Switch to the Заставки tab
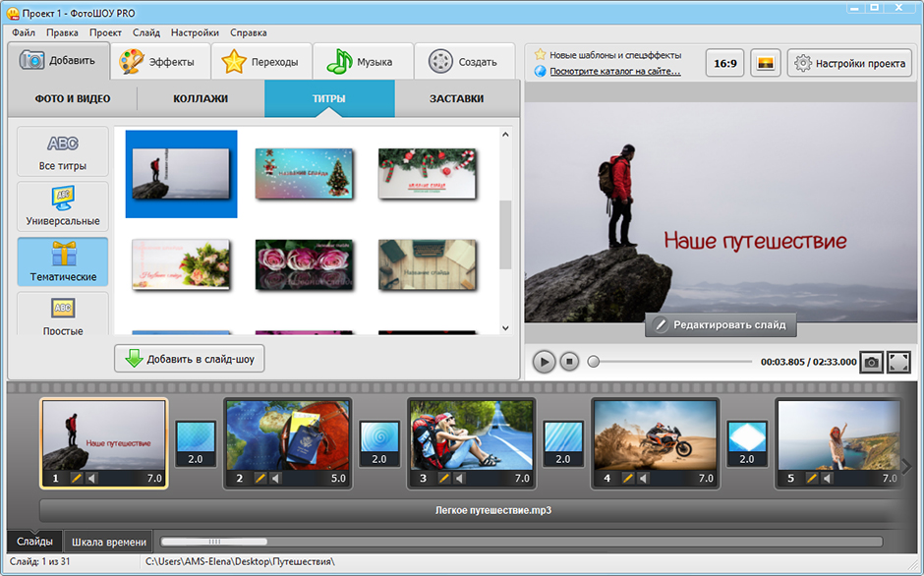924x576 pixels. (456, 99)
